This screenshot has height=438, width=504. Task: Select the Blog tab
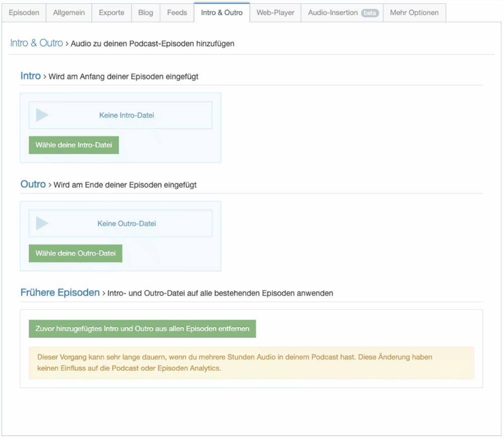(146, 13)
